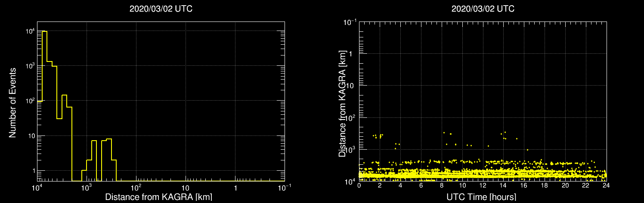Click the 14 tick on the UTC Time axis
This screenshot has height=203, width=644.
(x=503, y=186)
